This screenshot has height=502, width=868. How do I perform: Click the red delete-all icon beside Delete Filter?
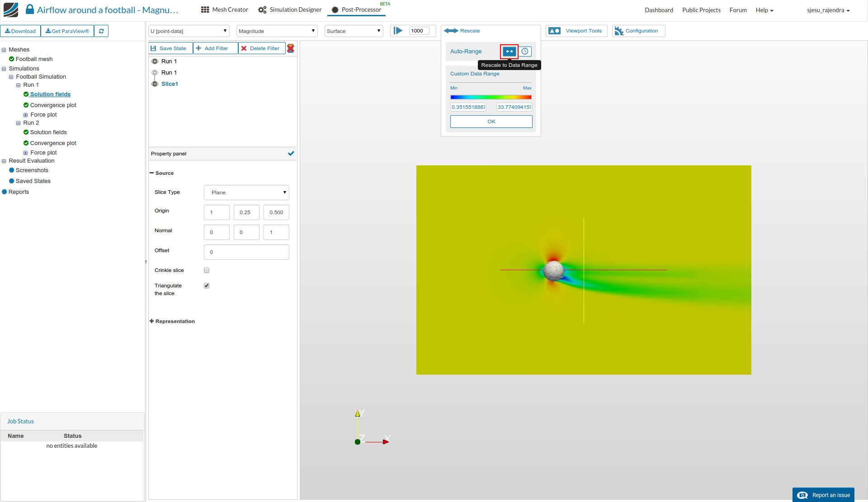[x=291, y=48]
